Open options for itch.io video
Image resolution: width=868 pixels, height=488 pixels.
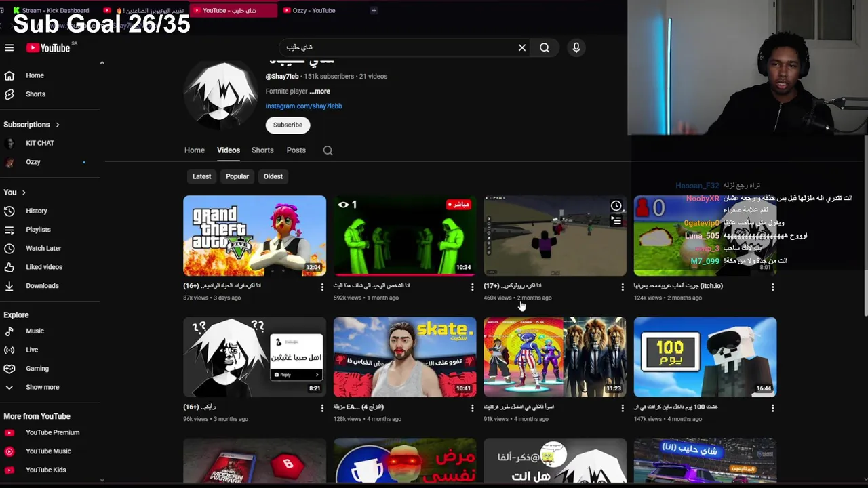click(x=773, y=287)
